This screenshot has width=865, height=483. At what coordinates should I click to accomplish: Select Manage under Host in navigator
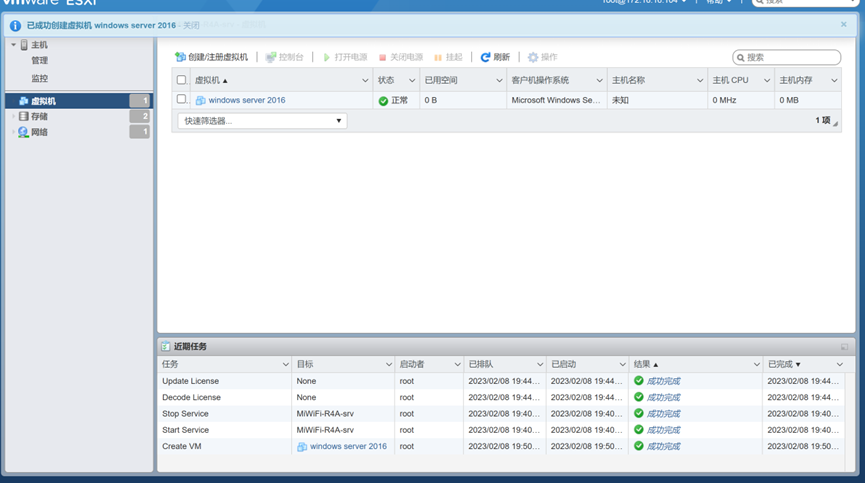39,60
